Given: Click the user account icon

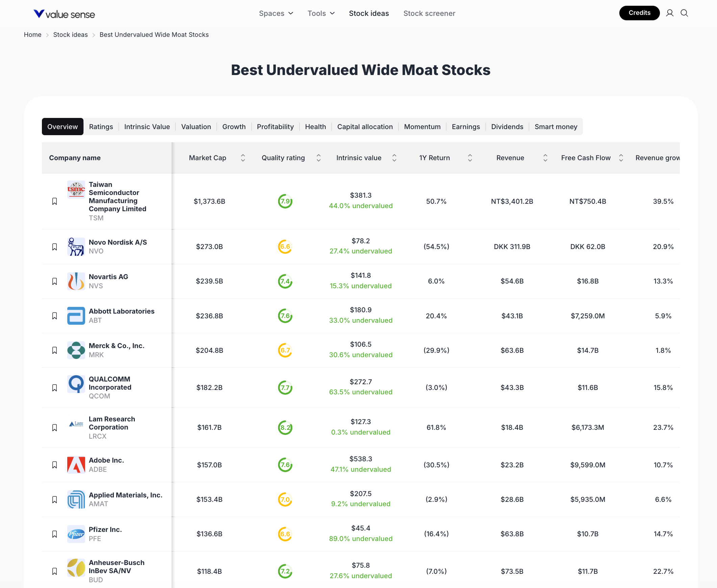Looking at the screenshot, I should [x=669, y=13].
